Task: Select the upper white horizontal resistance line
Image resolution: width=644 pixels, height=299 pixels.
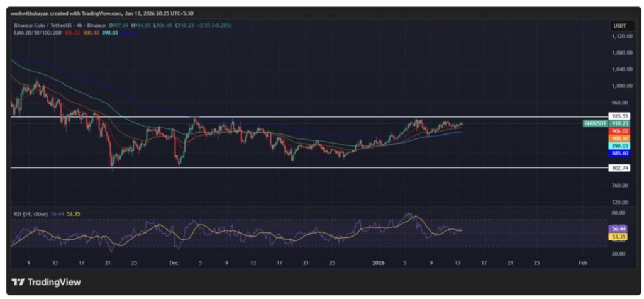Action: click(x=314, y=116)
